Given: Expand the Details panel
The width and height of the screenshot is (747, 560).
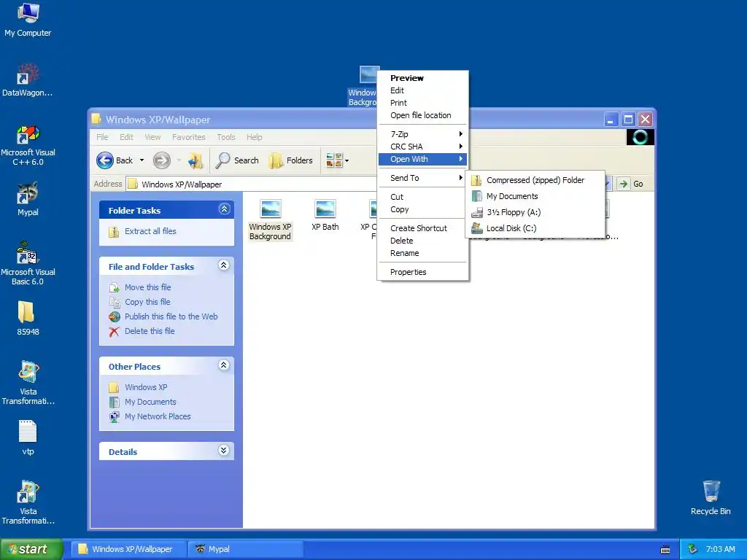Looking at the screenshot, I should 224,451.
